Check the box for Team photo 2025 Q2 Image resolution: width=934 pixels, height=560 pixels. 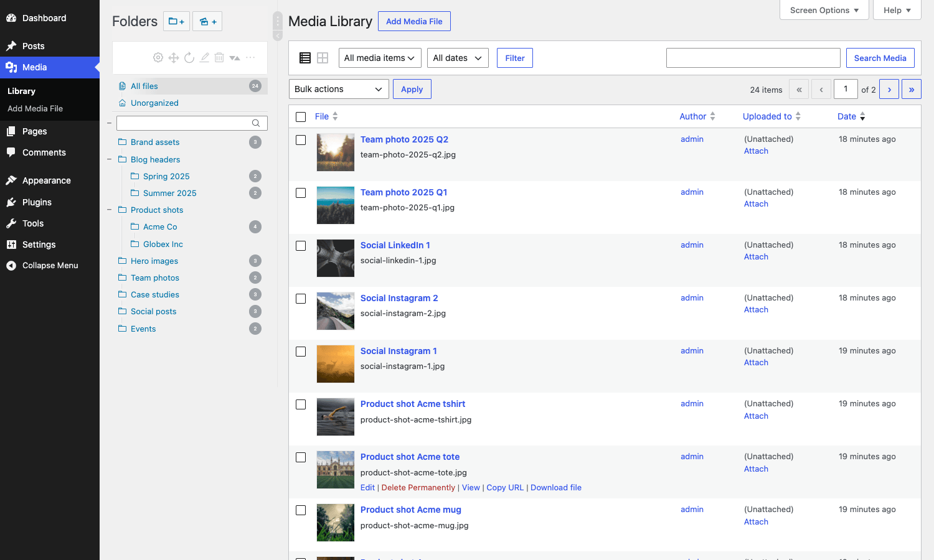coord(301,140)
